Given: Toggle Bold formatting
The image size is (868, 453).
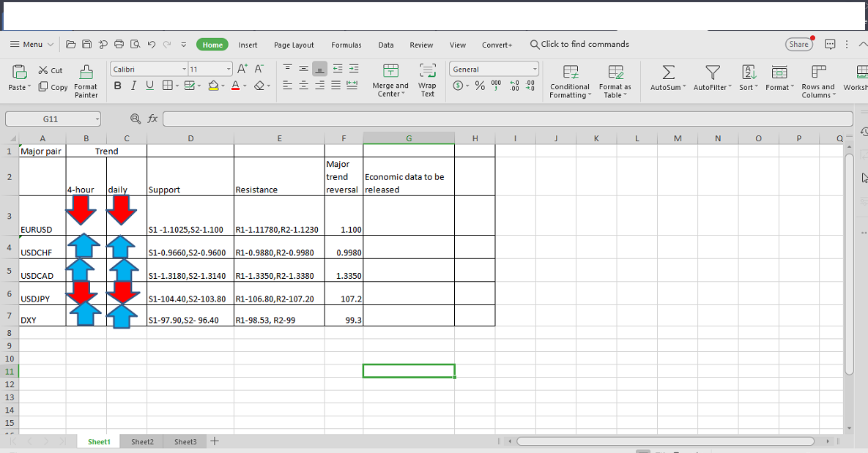Looking at the screenshot, I should [x=118, y=86].
